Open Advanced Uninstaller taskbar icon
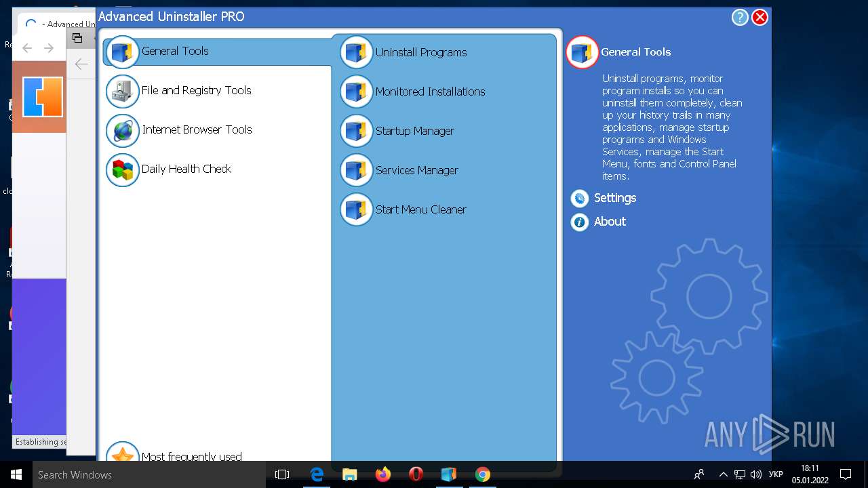 [x=449, y=474]
